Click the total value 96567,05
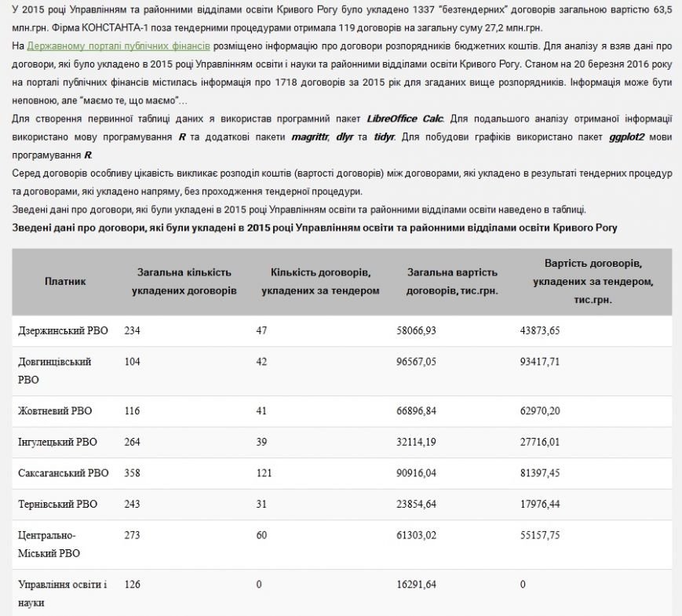Screen dimensions: 682x616 pyautogui.click(x=416, y=362)
